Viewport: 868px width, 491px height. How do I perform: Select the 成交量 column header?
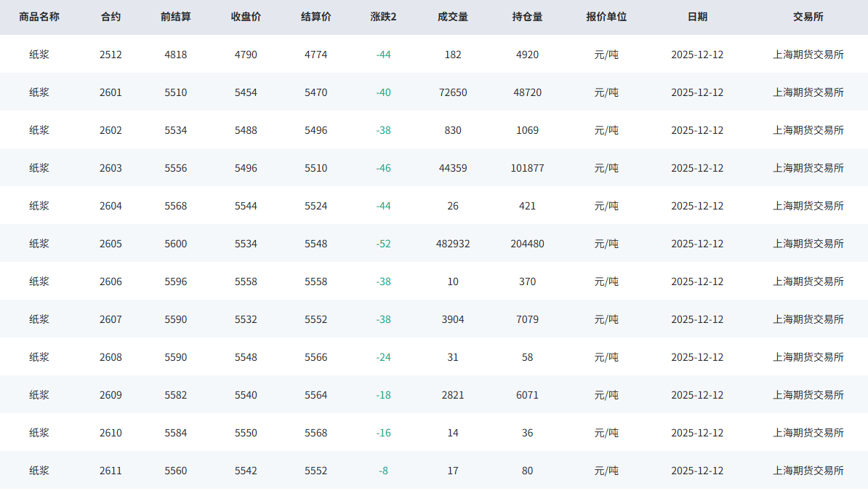[x=453, y=17]
